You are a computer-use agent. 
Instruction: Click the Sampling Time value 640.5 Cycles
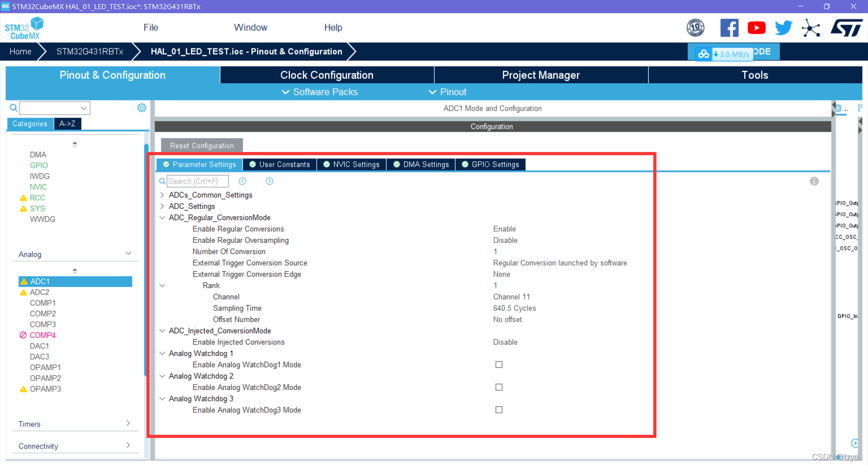point(514,308)
